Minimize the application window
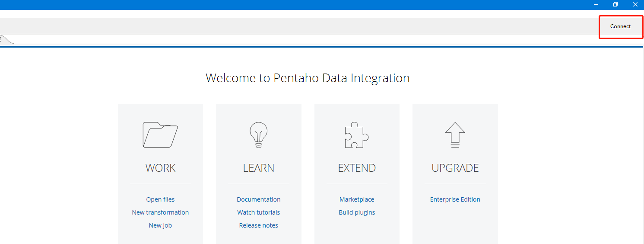 pyautogui.click(x=596, y=4)
